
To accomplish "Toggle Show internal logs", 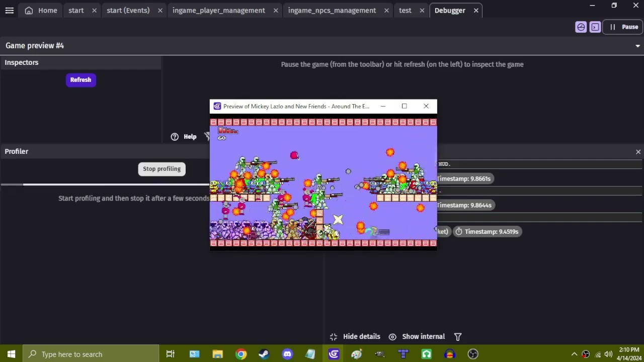I will point(417,337).
